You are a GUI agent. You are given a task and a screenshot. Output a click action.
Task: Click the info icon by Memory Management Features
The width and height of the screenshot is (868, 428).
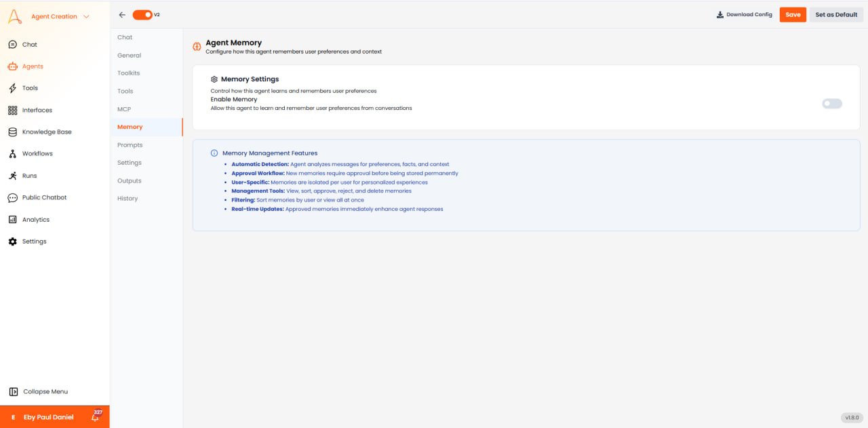point(214,153)
